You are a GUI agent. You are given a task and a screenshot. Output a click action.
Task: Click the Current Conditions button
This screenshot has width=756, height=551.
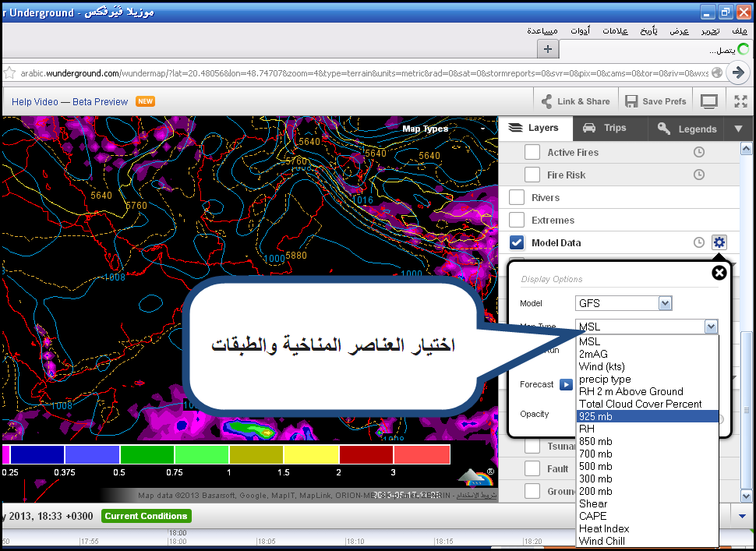click(146, 516)
